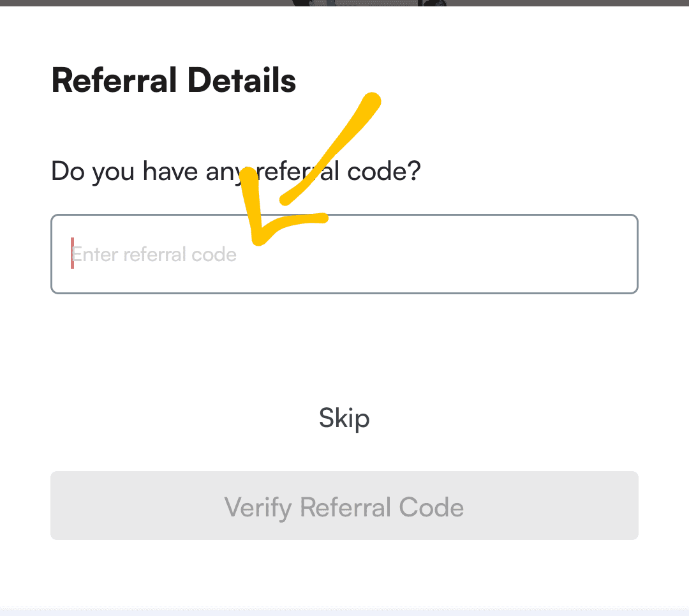
Task: Click the "Do you have any referral code?" label
Action: tap(235, 172)
